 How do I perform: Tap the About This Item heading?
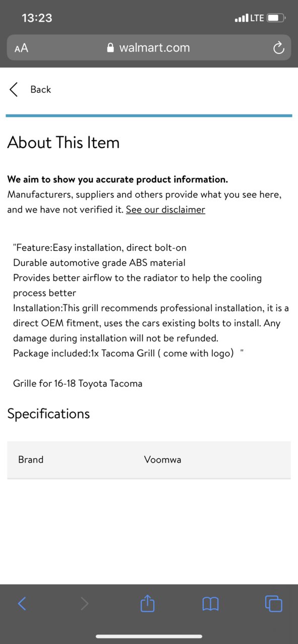pos(64,142)
